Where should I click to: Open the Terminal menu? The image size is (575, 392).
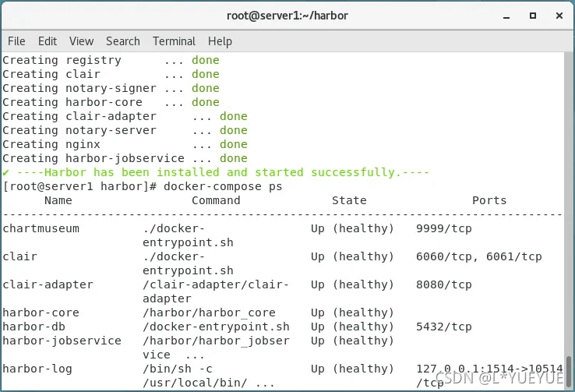174,41
